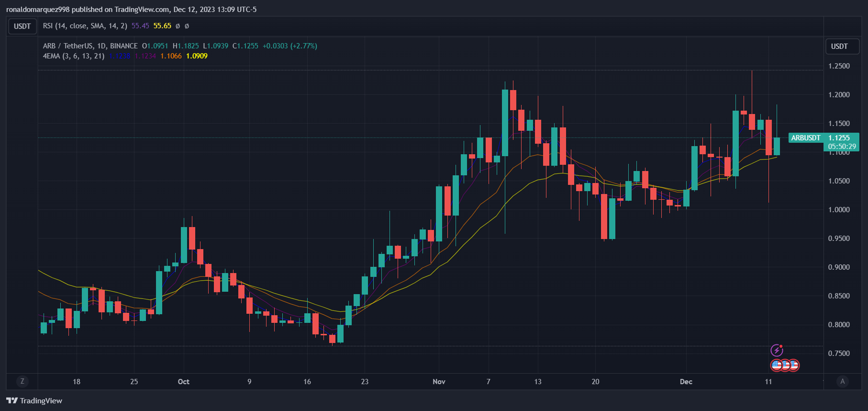Click the open price O1.0951
Image resolution: width=868 pixels, height=411 pixels.
(x=155, y=46)
